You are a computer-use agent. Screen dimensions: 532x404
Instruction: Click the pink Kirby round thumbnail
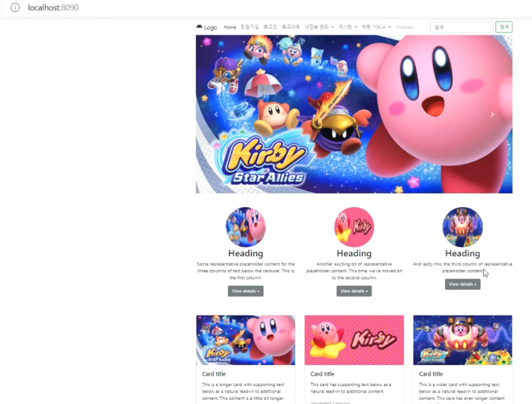354,227
